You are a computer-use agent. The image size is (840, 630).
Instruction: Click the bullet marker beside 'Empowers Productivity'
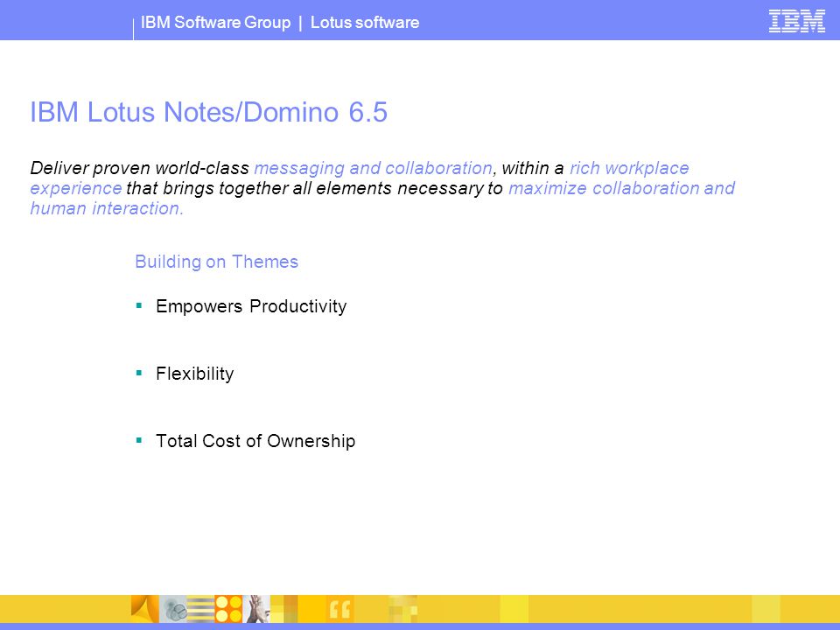[x=139, y=305]
